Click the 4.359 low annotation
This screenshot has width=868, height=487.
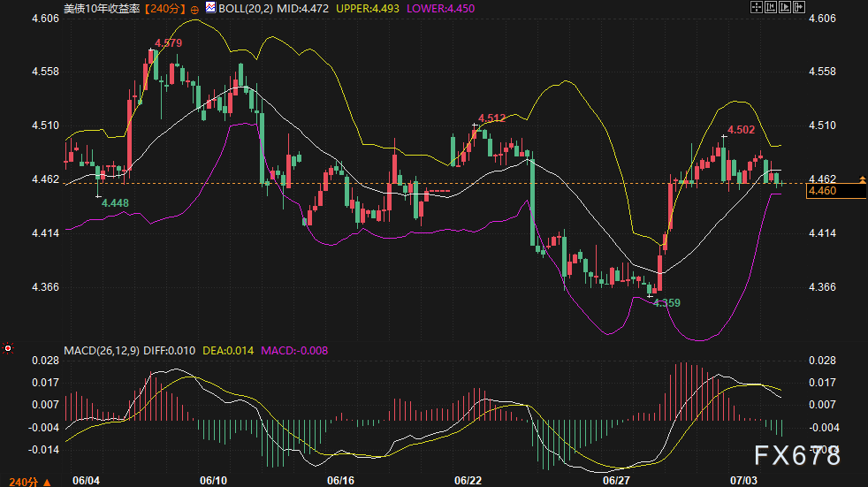tap(666, 302)
